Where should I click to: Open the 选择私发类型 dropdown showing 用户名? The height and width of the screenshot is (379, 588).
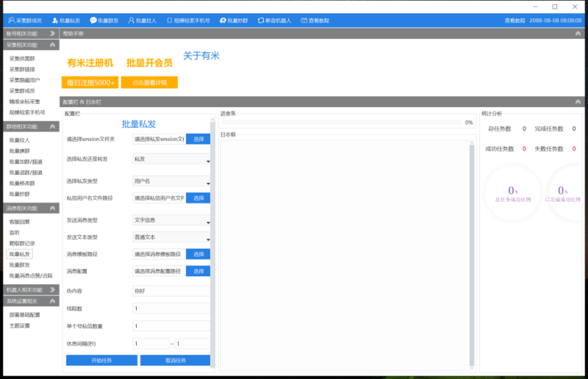171,181
